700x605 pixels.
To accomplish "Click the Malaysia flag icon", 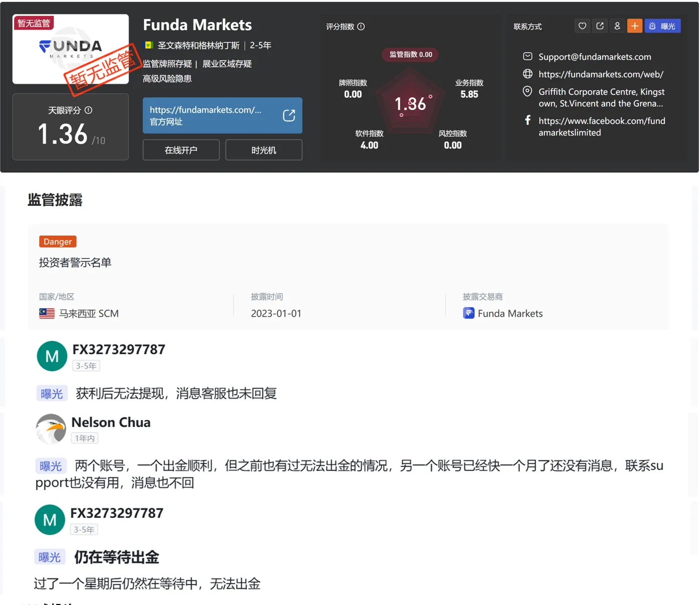I will [47, 313].
